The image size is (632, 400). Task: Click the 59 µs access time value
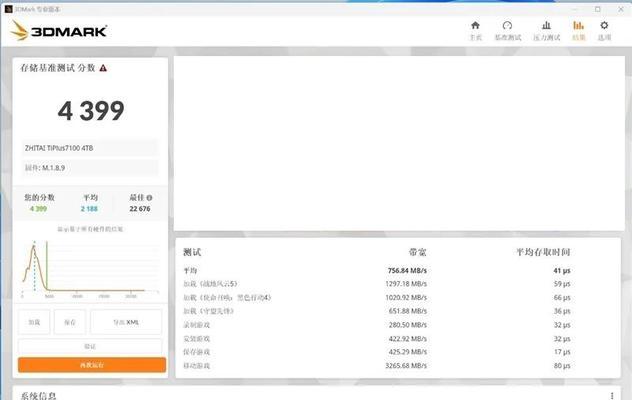tap(562, 284)
